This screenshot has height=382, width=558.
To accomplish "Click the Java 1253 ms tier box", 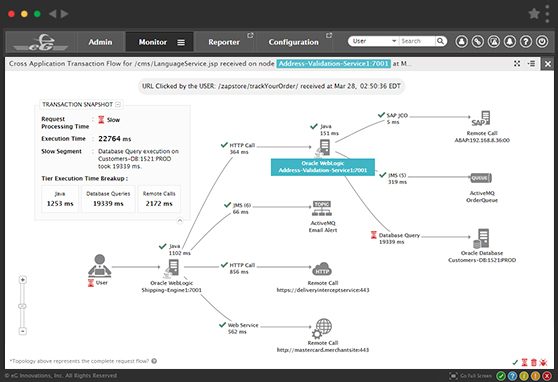I will [60, 199].
